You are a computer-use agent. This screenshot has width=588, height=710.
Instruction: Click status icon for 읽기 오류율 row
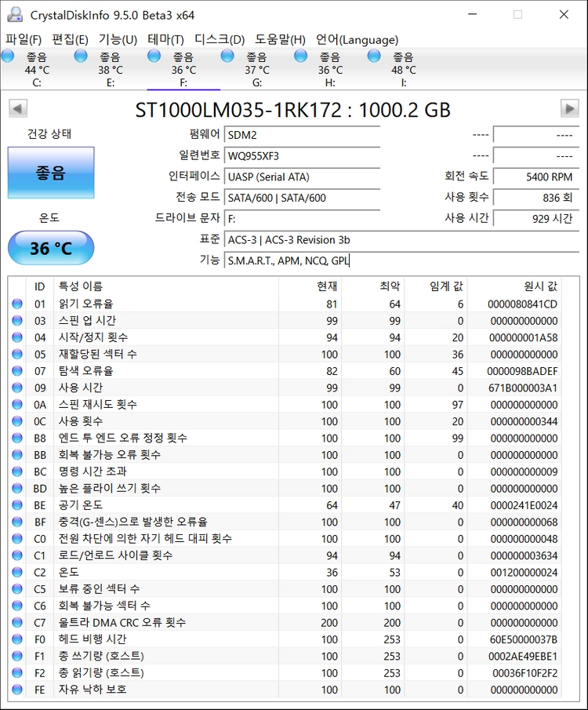click(x=17, y=304)
